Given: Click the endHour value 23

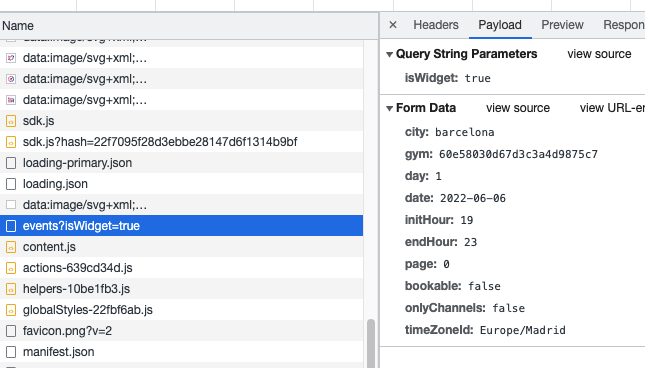Looking at the screenshot, I should [x=470, y=242].
